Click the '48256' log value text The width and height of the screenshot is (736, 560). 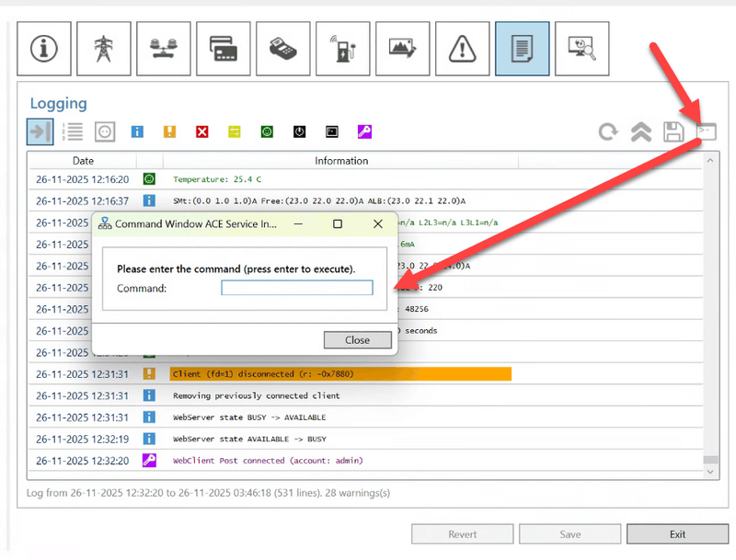pyautogui.click(x=417, y=309)
